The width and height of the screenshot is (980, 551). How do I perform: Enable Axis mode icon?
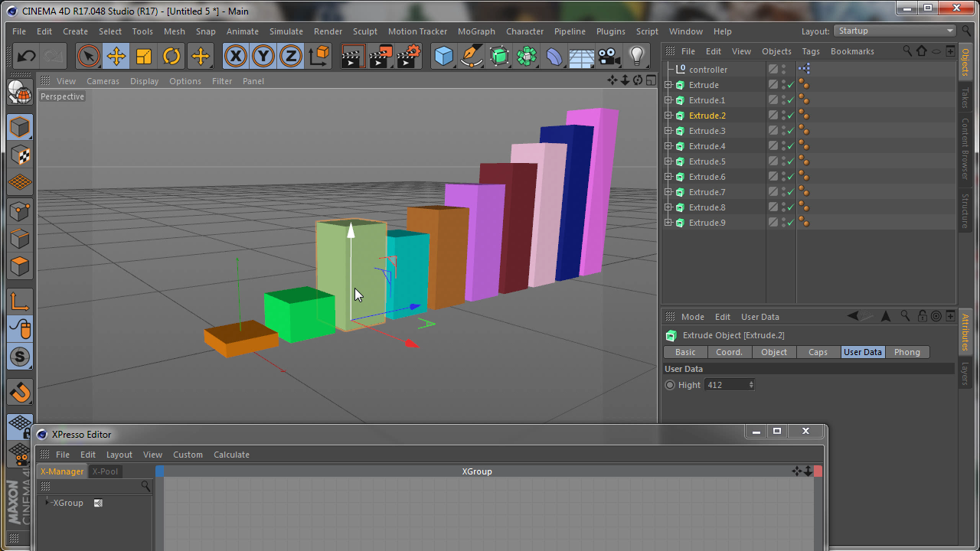20,302
